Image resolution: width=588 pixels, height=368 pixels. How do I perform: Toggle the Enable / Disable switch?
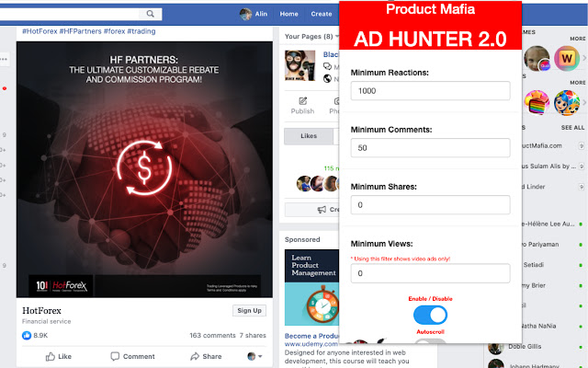(x=430, y=315)
